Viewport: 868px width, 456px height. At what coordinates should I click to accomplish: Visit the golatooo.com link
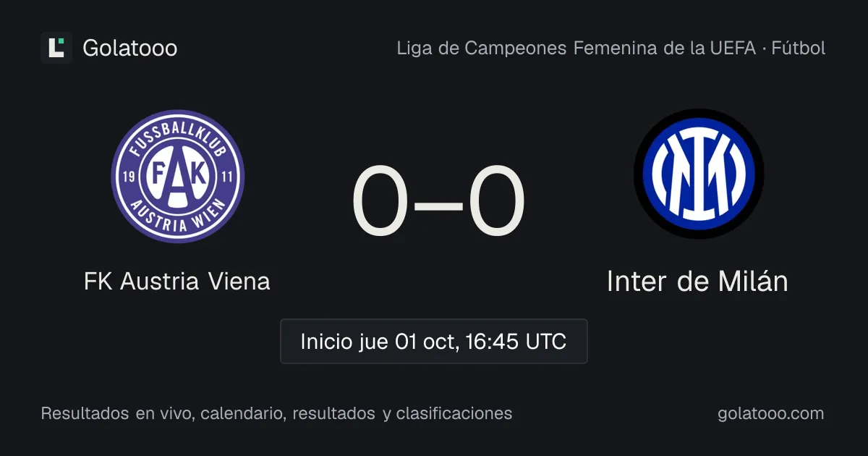[771, 414]
